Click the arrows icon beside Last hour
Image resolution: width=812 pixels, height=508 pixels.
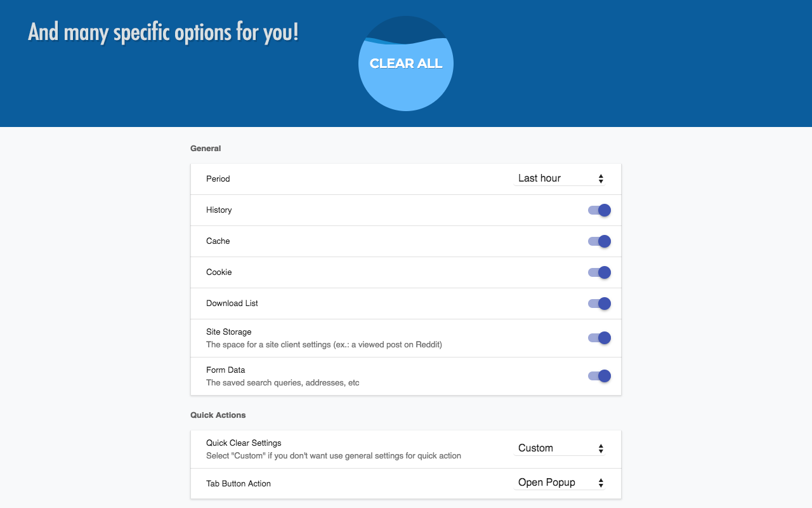[601, 179]
